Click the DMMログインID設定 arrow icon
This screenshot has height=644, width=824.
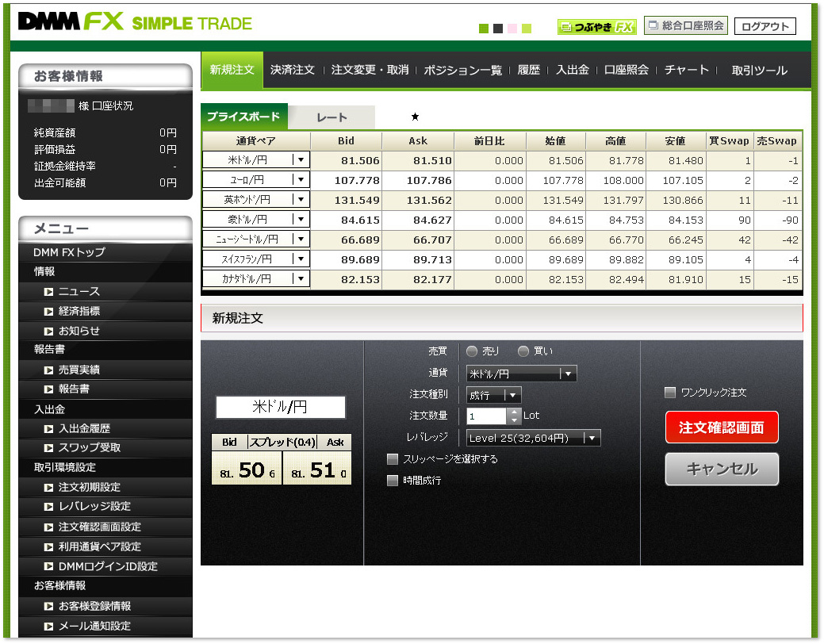click(48, 566)
